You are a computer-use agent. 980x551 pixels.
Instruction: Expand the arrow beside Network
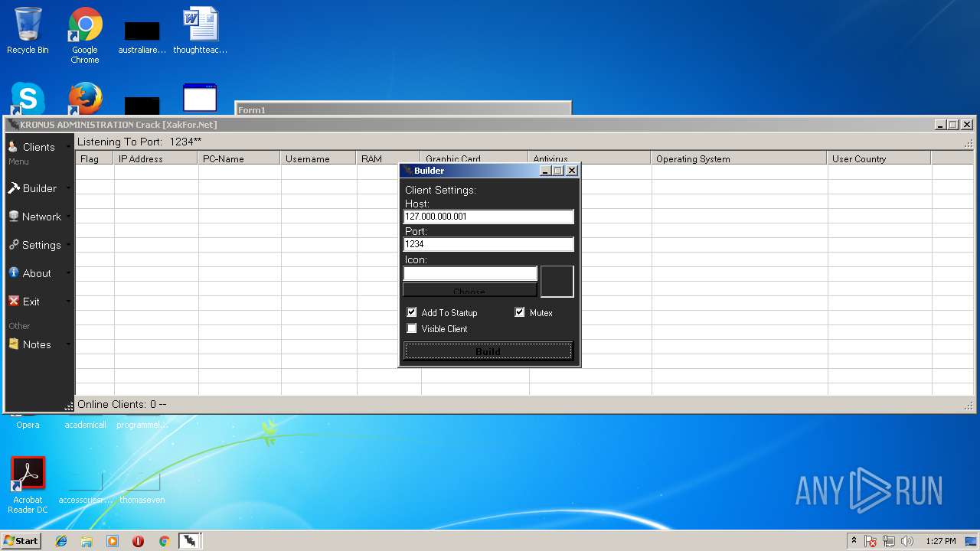(x=68, y=216)
